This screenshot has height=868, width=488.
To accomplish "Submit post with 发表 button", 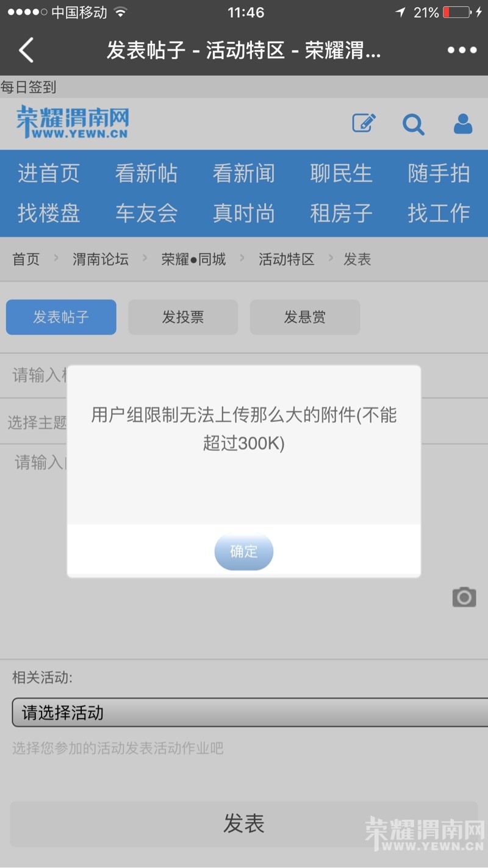I will tap(244, 823).
